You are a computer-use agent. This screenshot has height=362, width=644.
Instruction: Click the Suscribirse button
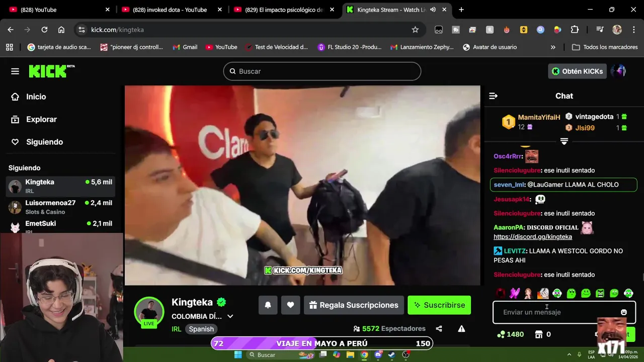(439, 305)
